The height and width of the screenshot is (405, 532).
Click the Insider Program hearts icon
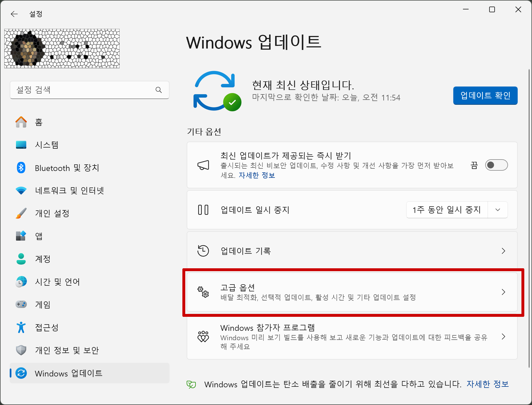point(203,337)
